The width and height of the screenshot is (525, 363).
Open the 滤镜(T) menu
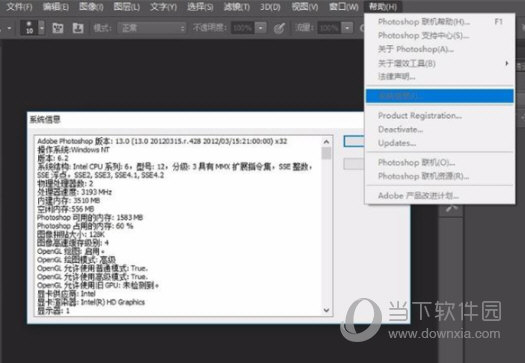point(237,6)
